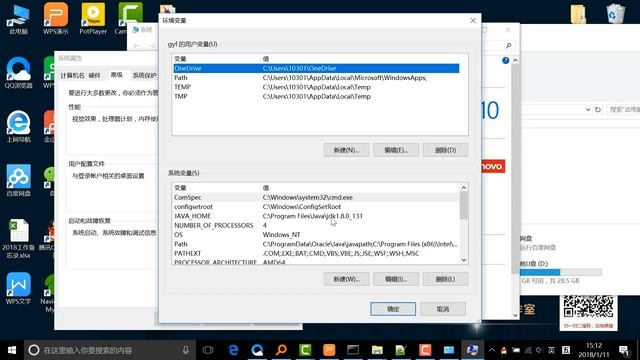Switch to 系统保护 tab in System Properties
Image resolution: width=640 pixels, height=360 pixels.
pos(144,76)
